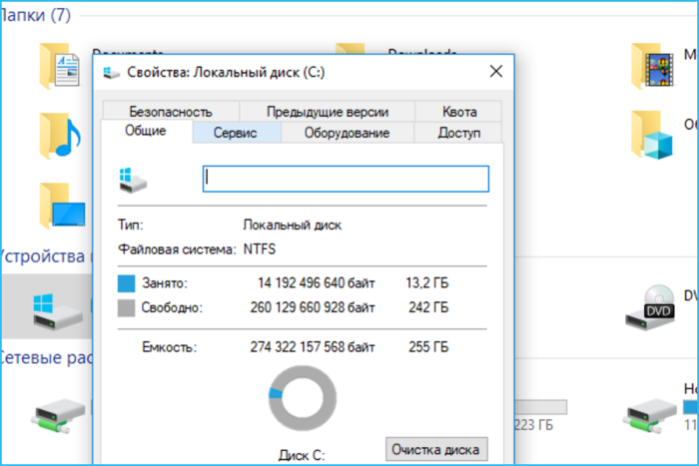This screenshot has width=699, height=466.
Task: Click the gray Свободно color square
Action: tap(126, 308)
